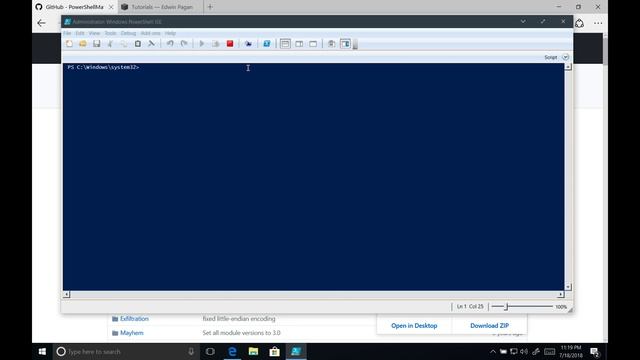The width and height of the screenshot is (640, 360).
Task: Click the Download ZIP button
Action: point(489,325)
